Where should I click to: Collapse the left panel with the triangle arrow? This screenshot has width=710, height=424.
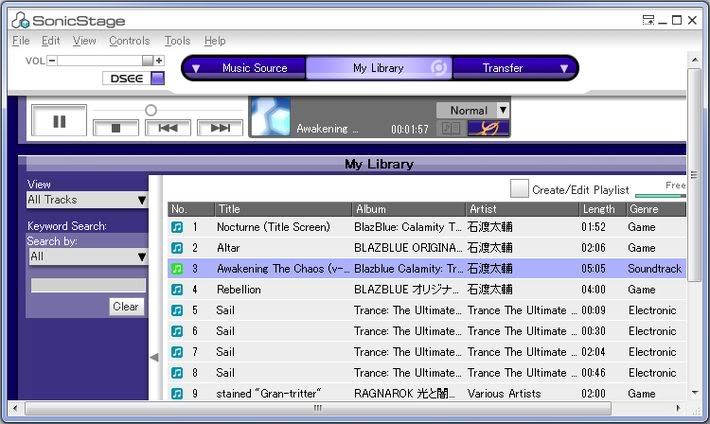click(x=154, y=357)
